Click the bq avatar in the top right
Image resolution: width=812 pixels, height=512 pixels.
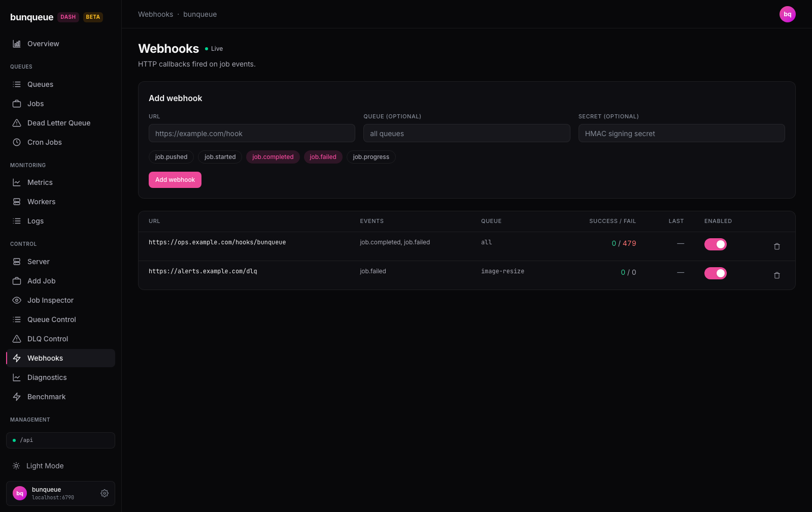click(788, 14)
